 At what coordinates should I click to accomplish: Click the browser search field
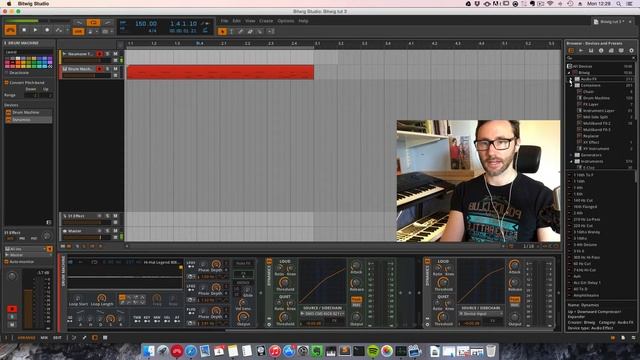tap(600, 58)
